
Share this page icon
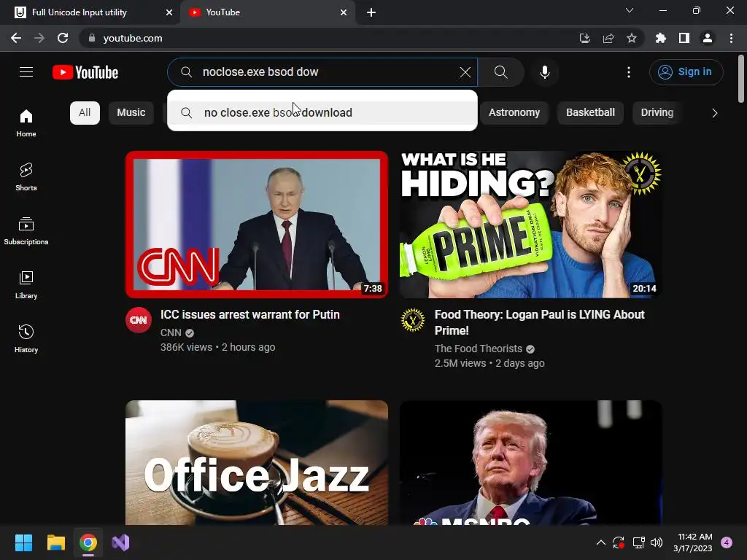tap(608, 38)
